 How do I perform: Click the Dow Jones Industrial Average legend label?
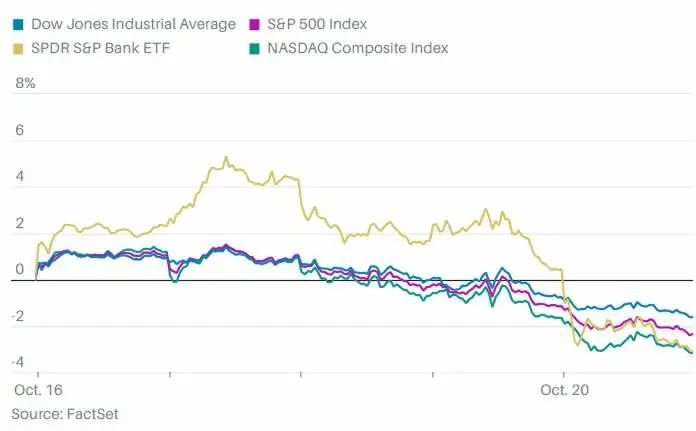(133, 24)
